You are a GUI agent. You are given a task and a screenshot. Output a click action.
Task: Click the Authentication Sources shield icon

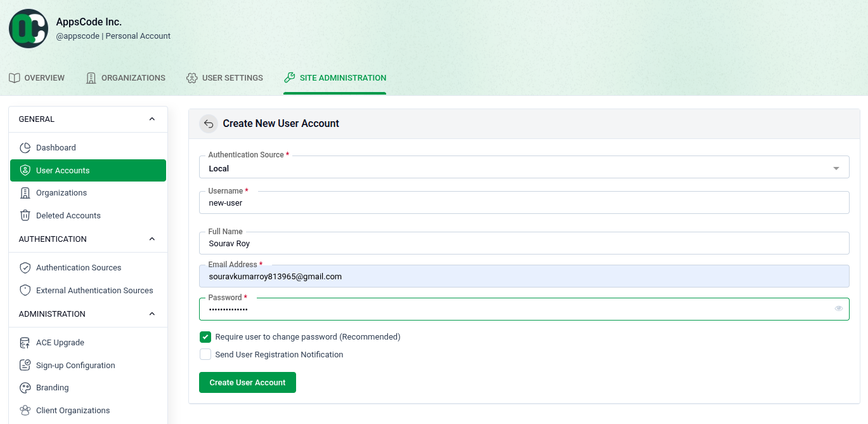(24, 267)
